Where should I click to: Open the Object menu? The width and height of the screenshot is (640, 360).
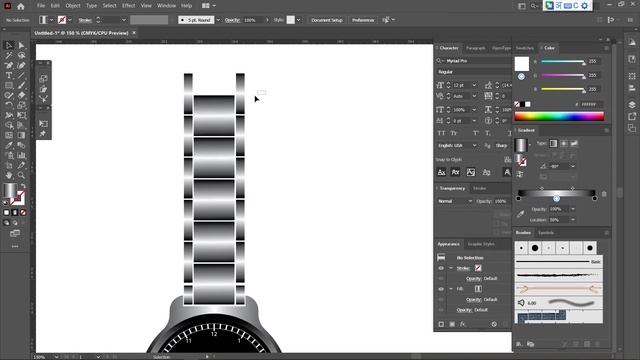73,6
